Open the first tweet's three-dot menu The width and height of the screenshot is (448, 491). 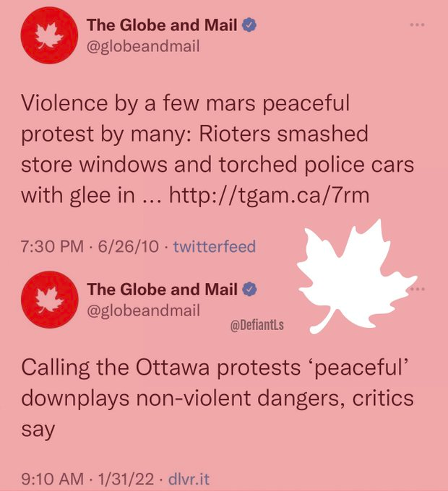click(418, 25)
